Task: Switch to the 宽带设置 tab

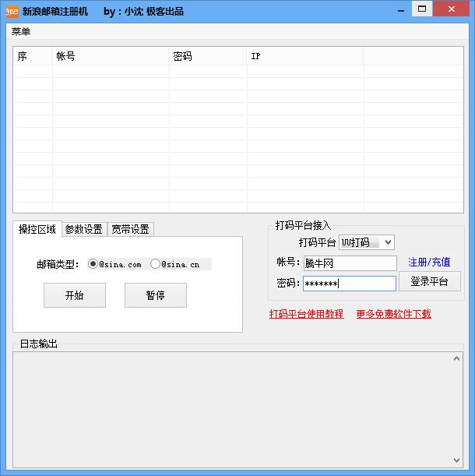Action: coord(130,229)
